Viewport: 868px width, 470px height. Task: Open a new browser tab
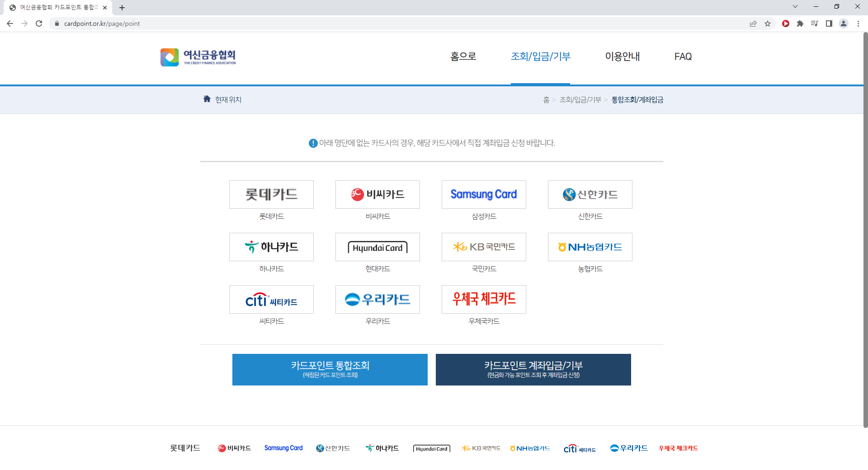pos(122,8)
